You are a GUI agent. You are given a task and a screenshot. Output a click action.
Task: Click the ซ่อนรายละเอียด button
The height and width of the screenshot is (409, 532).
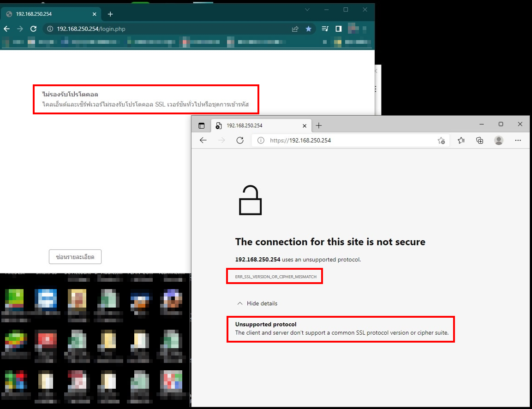75,257
